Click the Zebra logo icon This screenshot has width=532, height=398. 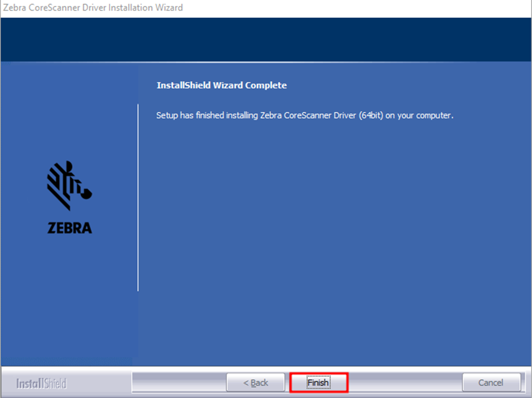(69, 196)
